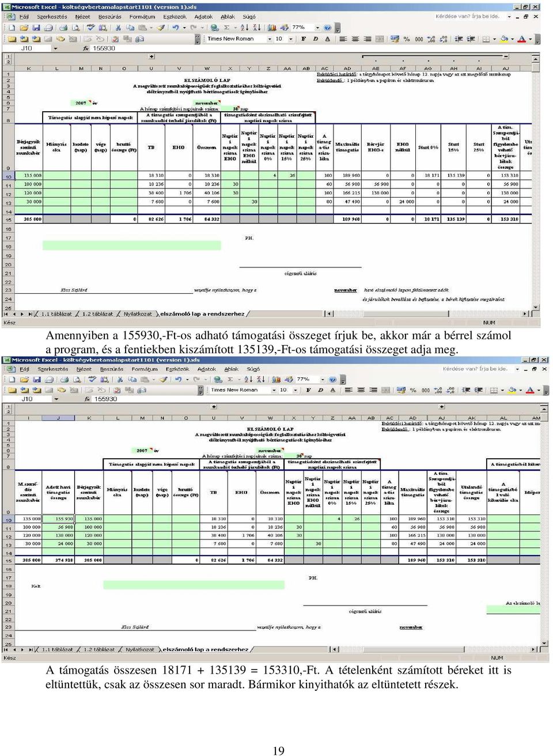The image size is (553, 756).
Task: Open Beszúrás menu in upper Excel window
Action: click(x=109, y=17)
